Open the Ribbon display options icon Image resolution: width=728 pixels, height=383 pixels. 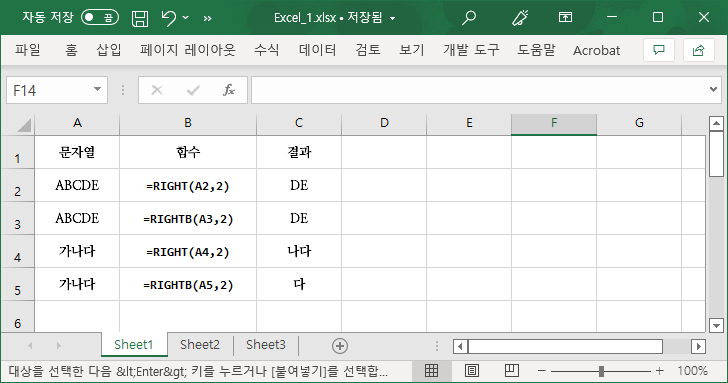click(x=565, y=18)
